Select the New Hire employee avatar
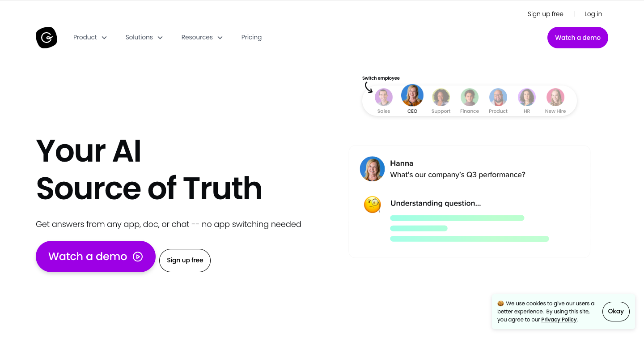The width and height of the screenshot is (644, 338). coord(555,97)
